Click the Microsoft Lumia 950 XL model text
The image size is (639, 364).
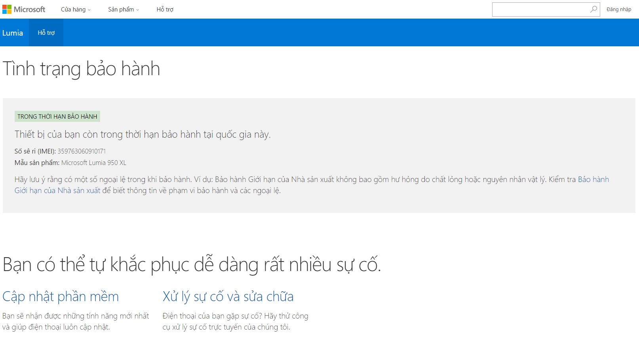point(94,163)
